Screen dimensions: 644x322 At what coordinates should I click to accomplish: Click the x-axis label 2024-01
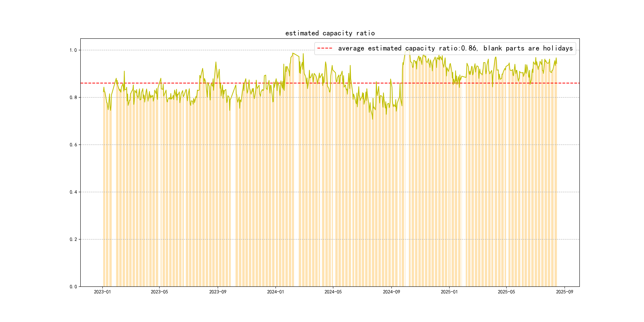click(x=275, y=292)
